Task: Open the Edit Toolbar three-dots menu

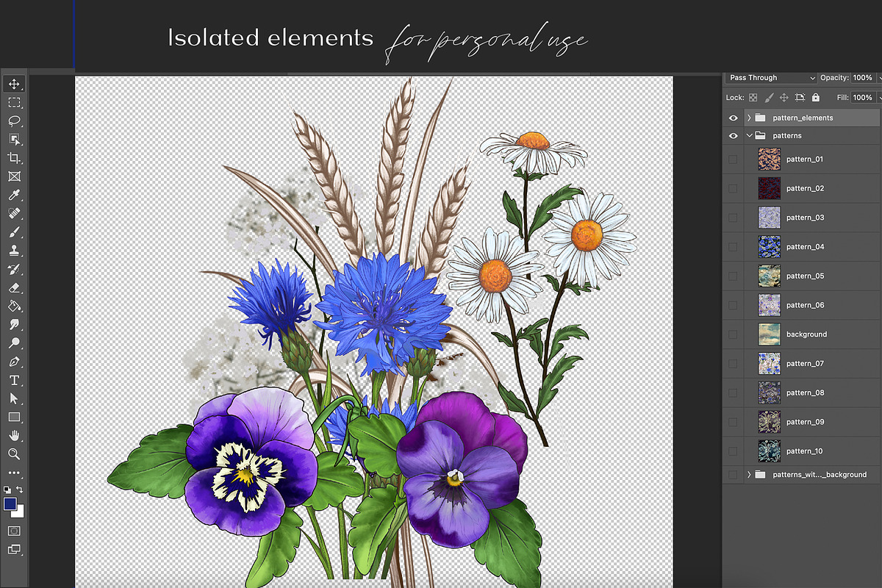Action: [14, 473]
